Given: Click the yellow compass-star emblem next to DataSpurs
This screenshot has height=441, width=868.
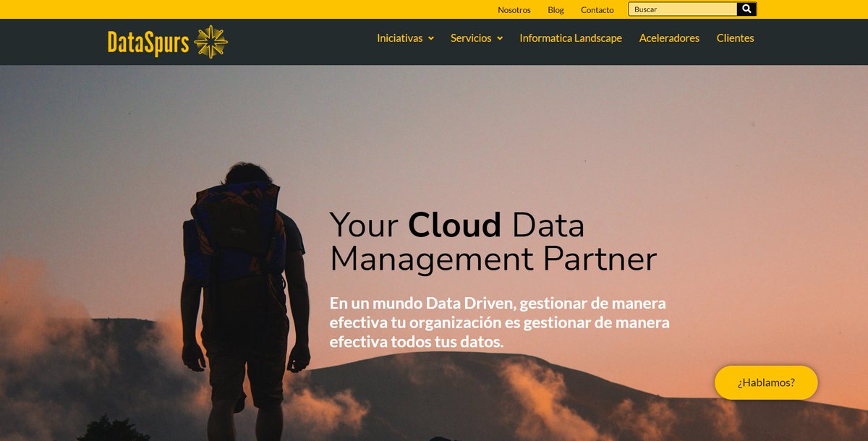Looking at the screenshot, I should [212, 42].
